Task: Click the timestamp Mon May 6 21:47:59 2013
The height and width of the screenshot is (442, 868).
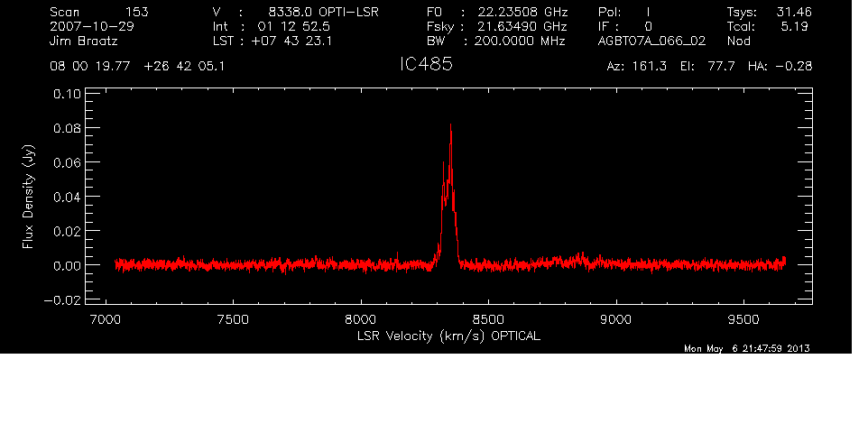Action: coord(747,349)
